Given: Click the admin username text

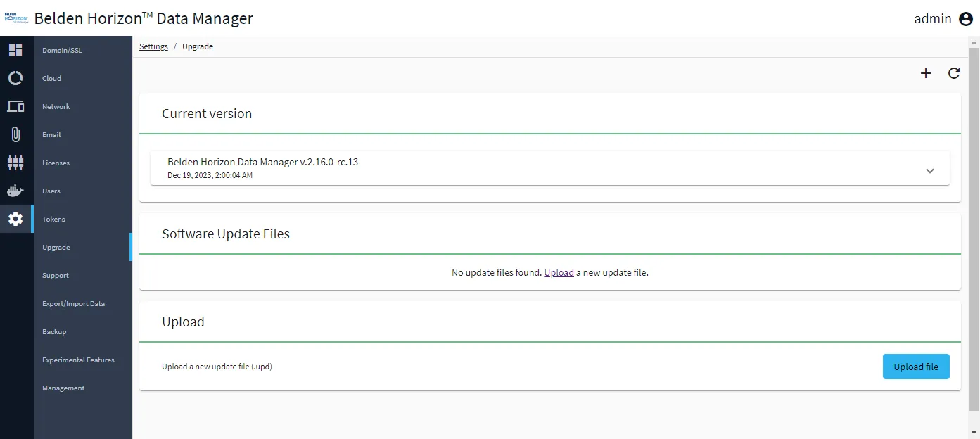Looking at the screenshot, I should coord(933,19).
